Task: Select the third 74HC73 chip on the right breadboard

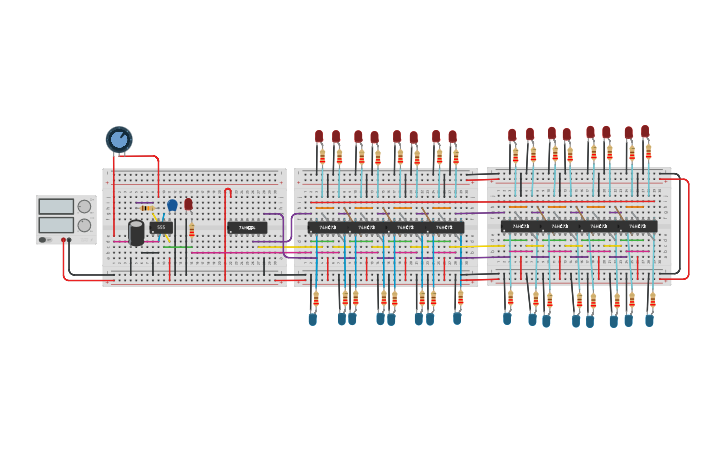Action: click(x=599, y=226)
